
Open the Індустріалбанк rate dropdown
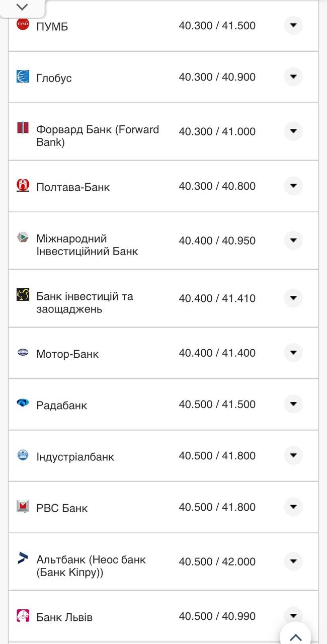[x=293, y=455]
